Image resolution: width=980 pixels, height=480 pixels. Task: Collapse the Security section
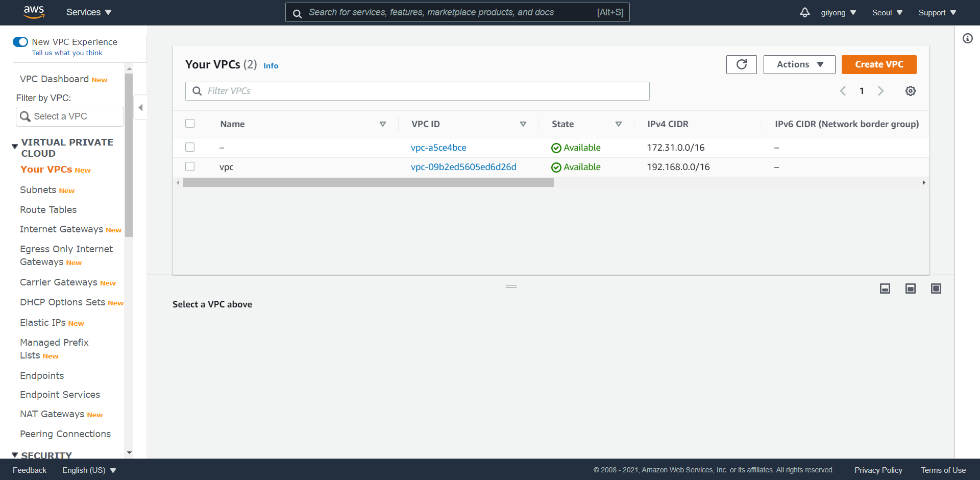pos(15,455)
